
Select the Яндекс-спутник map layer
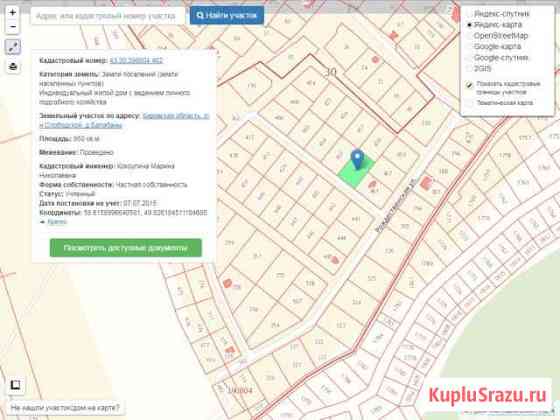498,14
